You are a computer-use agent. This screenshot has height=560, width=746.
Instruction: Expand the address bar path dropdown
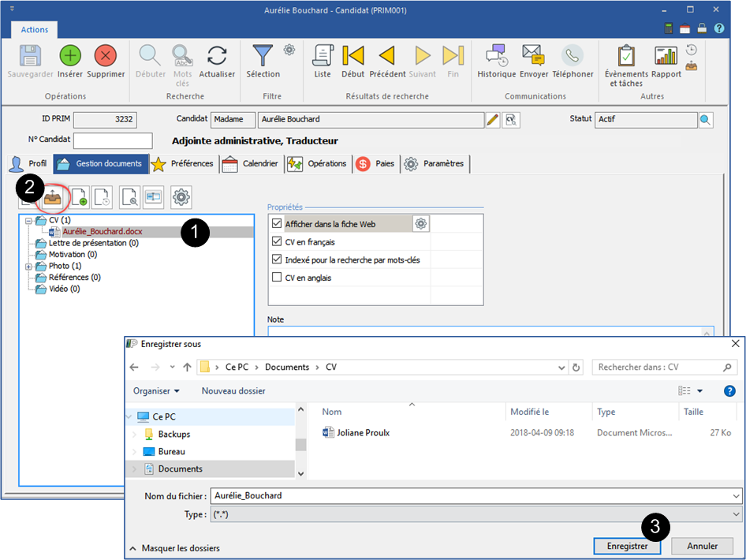click(x=561, y=368)
